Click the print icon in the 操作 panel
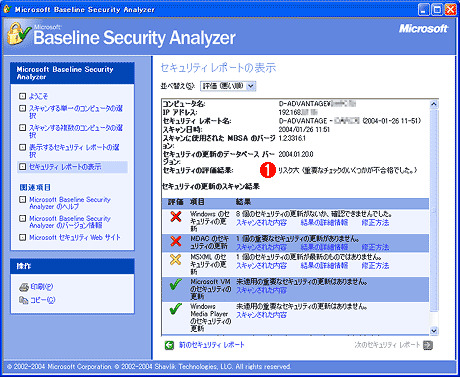This screenshot has height=377, width=460. click(23, 287)
